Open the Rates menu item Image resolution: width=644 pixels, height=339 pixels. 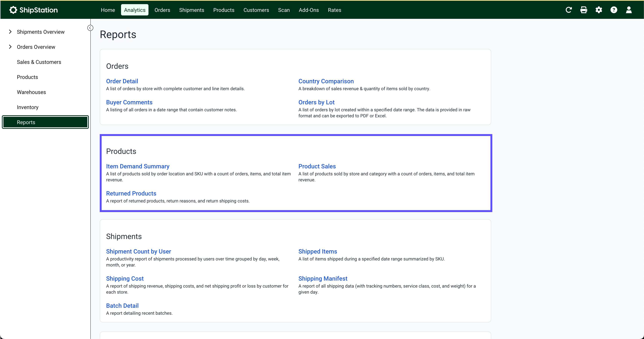point(334,10)
